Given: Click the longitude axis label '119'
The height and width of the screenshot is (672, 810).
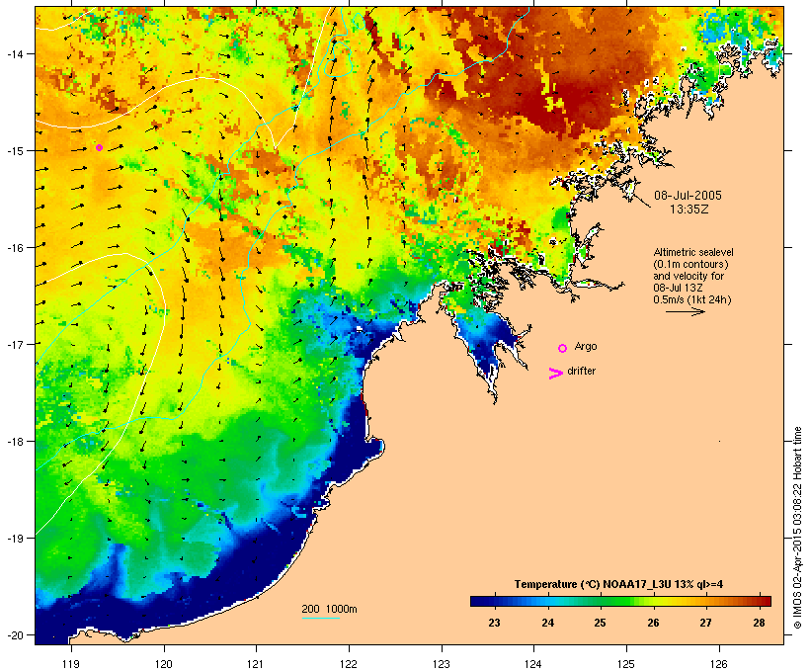Looking at the screenshot, I should point(71,664).
